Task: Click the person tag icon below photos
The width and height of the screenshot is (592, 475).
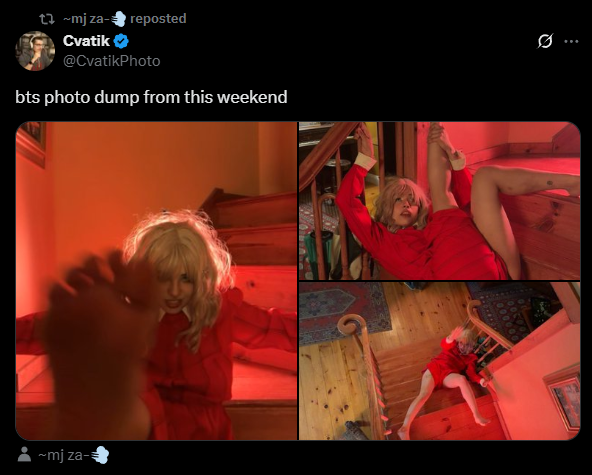Action: [x=25, y=454]
